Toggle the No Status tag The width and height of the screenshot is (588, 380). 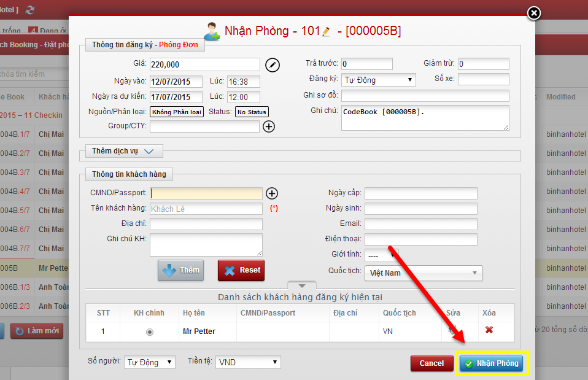click(252, 112)
